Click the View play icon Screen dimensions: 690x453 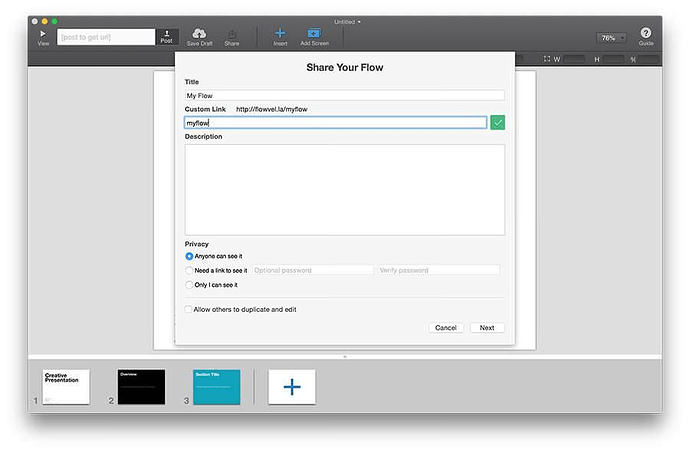43,34
